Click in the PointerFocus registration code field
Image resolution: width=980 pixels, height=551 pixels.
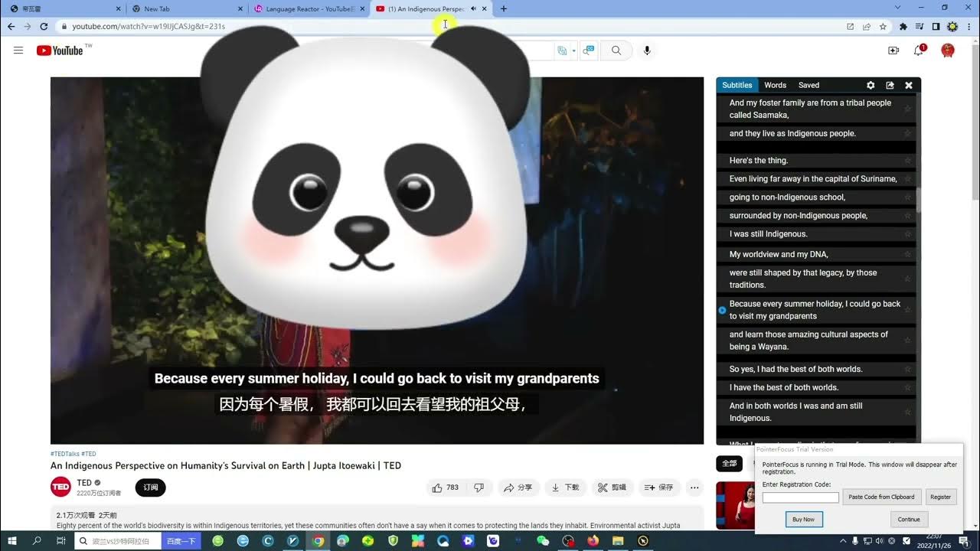[801, 497]
